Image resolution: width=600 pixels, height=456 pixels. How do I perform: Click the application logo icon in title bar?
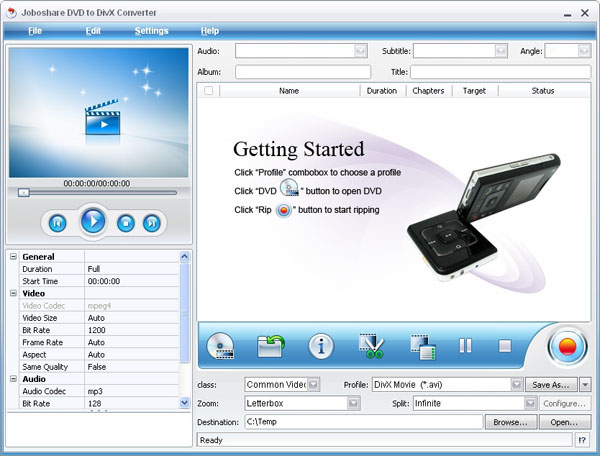[11, 13]
